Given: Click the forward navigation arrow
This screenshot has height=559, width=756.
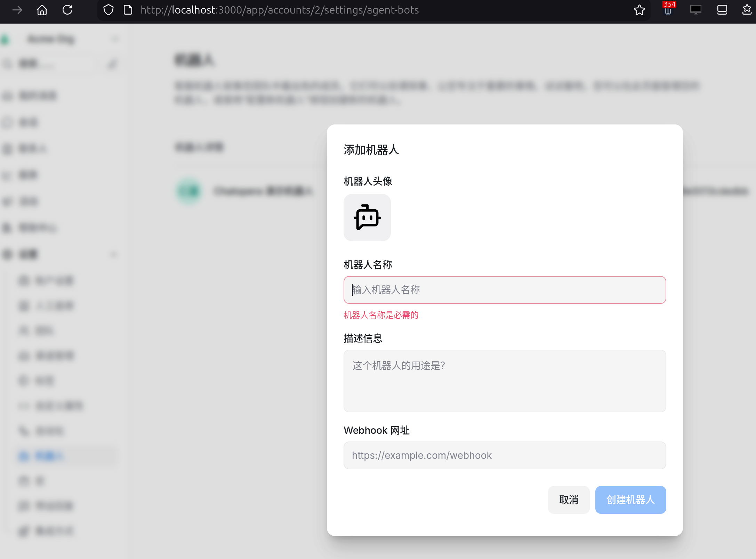Looking at the screenshot, I should pyautogui.click(x=17, y=10).
